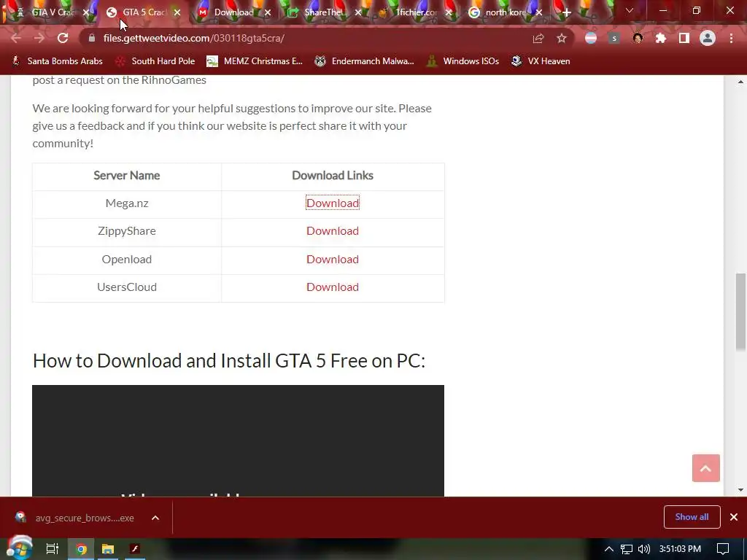Click the Chrome taskbar icon
The image size is (747, 560).
tap(82, 549)
